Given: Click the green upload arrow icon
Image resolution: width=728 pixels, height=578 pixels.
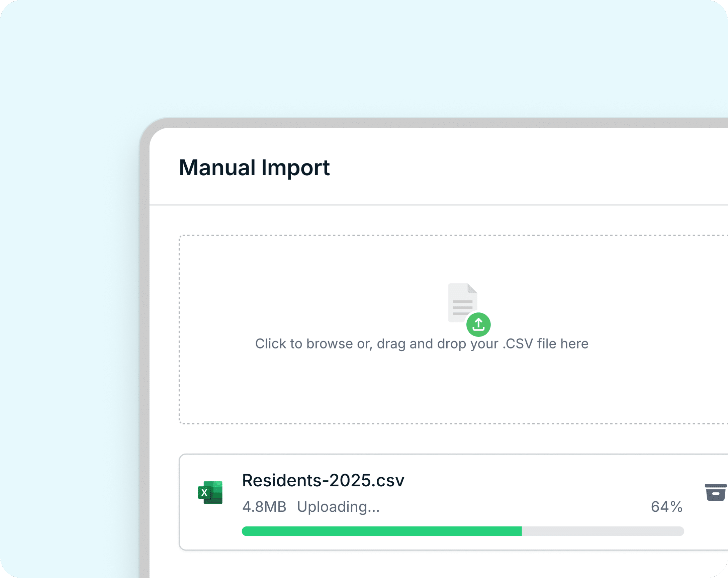Looking at the screenshot, I should pos(478,324).
